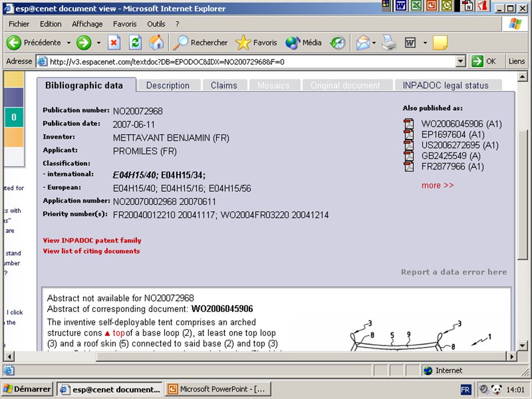This screenshot has height=399, width=532.
Task: Click the Liens links bar label
Action: point(516,62)
